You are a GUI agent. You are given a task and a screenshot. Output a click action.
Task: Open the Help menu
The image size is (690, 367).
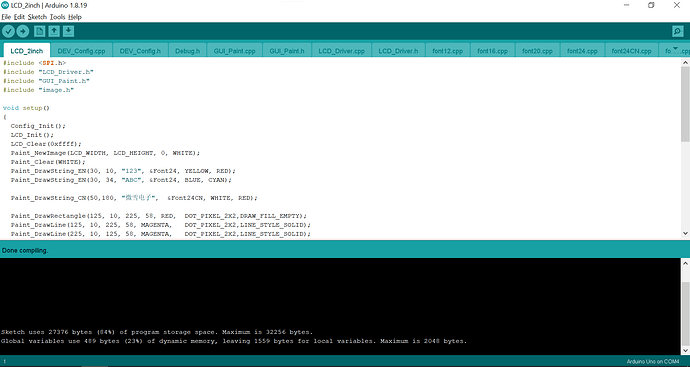(x=75, y=17)
